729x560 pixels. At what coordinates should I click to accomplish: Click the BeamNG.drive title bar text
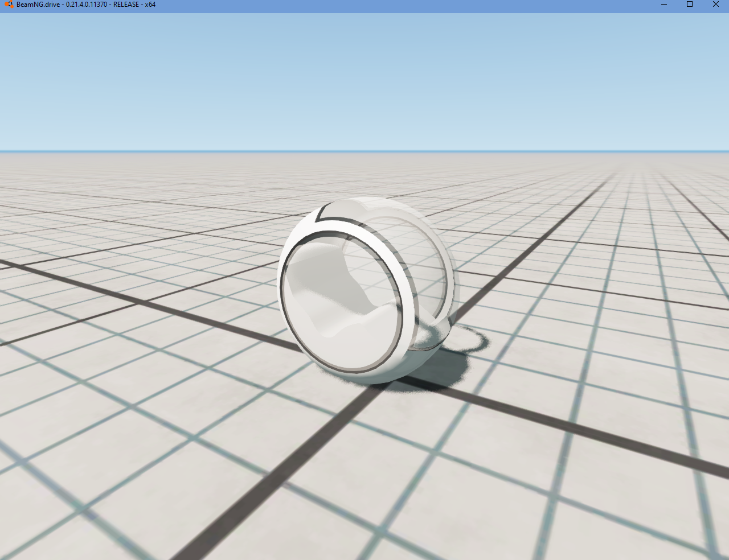[x=86, y=5]
